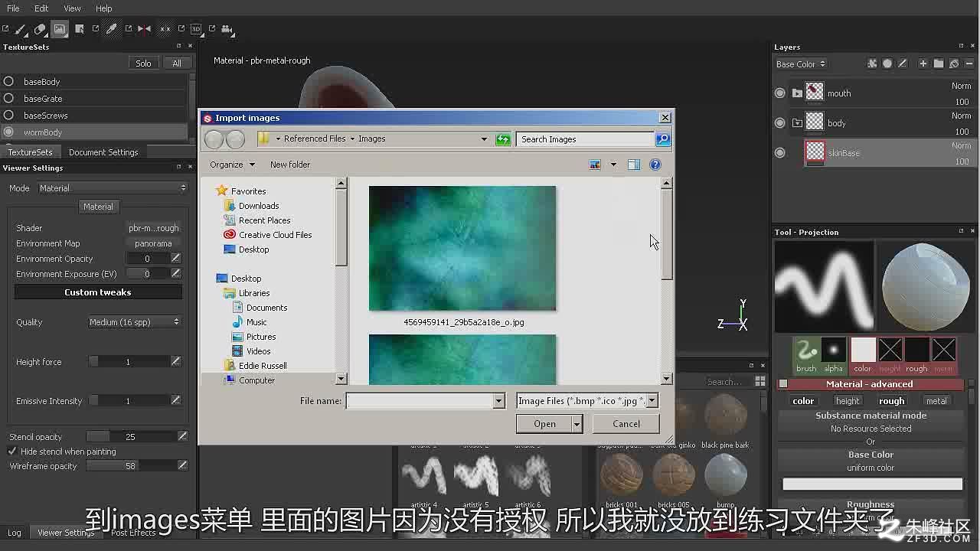Switch to the Post Effects tab

(133, 533)
